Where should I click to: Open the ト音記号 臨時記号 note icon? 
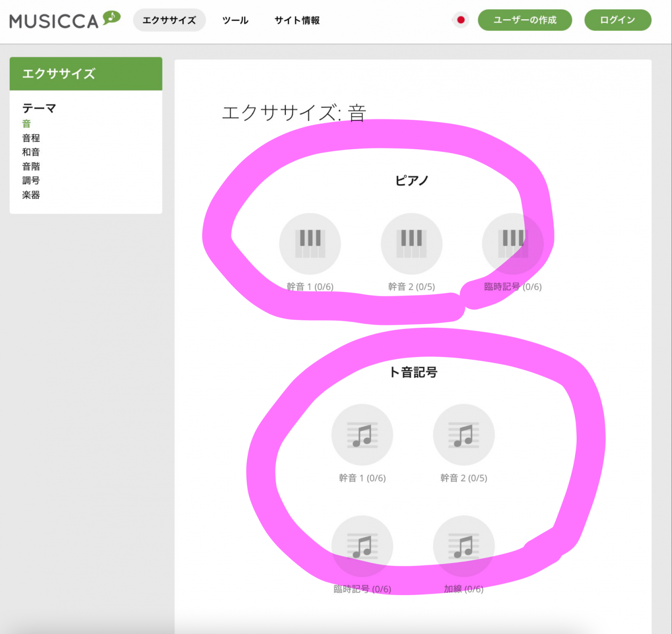(x=362, y=546)
